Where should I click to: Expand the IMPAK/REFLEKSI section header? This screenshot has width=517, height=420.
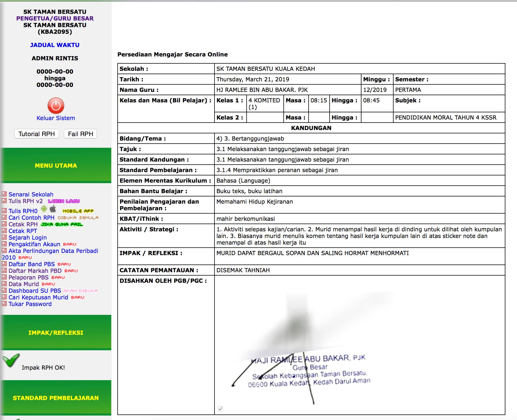[56, 333]
